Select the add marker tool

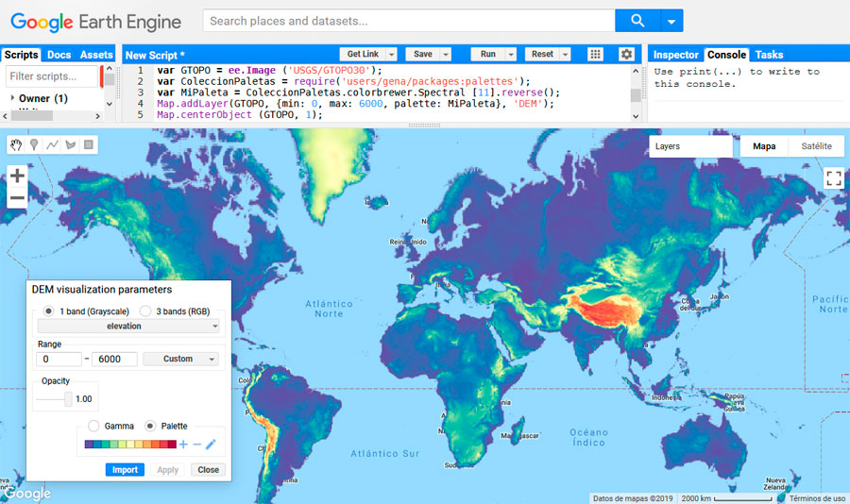(34, 144)
